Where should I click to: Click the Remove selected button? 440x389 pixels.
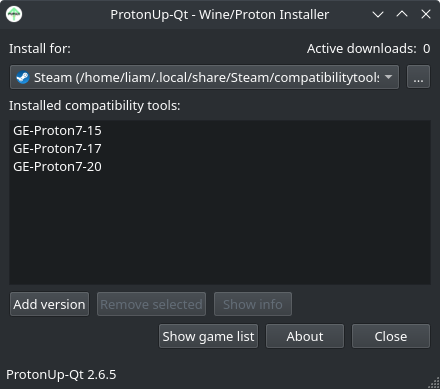(x=151, y=304)
